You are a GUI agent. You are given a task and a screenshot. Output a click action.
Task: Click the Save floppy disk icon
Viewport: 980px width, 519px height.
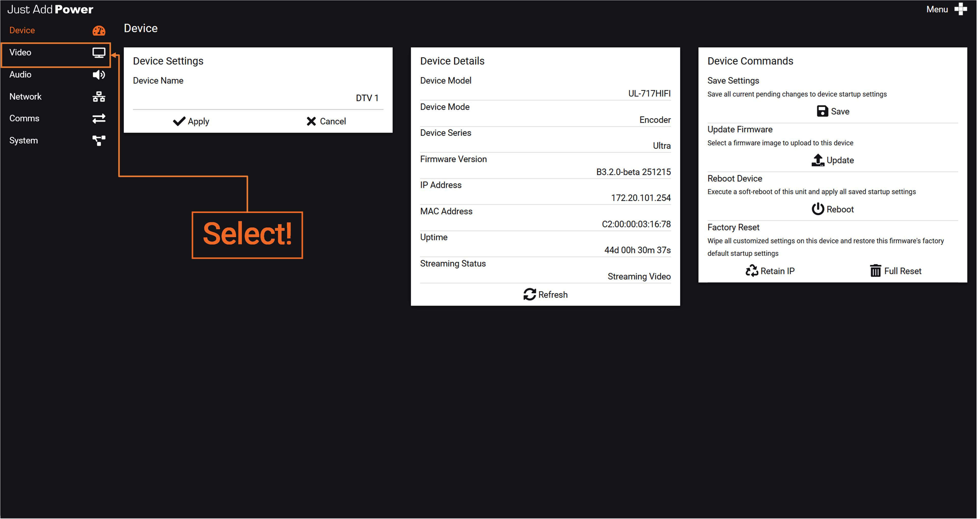pos(822,111)
